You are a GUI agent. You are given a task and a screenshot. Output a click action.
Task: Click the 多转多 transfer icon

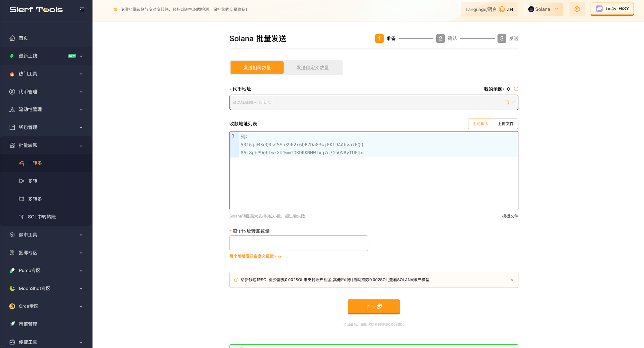coord(21,199)
